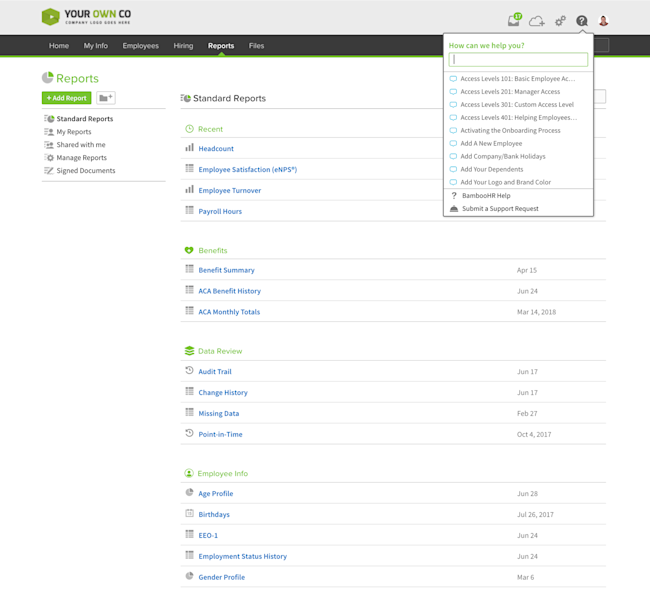The width and height of the screenshot is (650, 591).
Task: Click the Payroll Hours table icon
Action: (x=189, y=210)
